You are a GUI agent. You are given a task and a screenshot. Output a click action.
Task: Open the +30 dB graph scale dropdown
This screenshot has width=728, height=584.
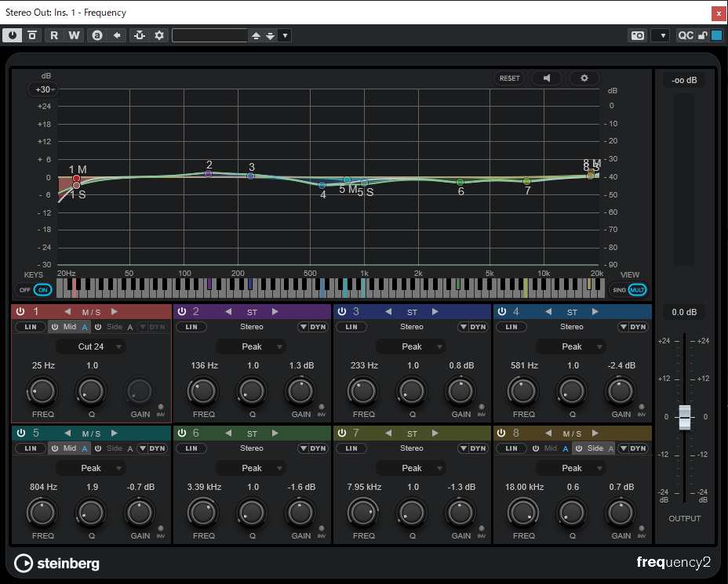(x=42, y=89)
